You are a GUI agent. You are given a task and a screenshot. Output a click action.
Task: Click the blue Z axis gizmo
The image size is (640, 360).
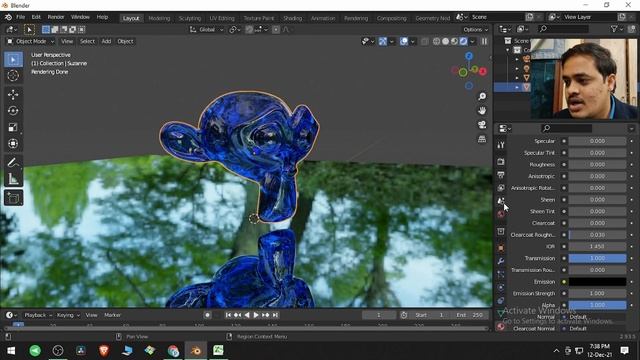pos(469,56)
